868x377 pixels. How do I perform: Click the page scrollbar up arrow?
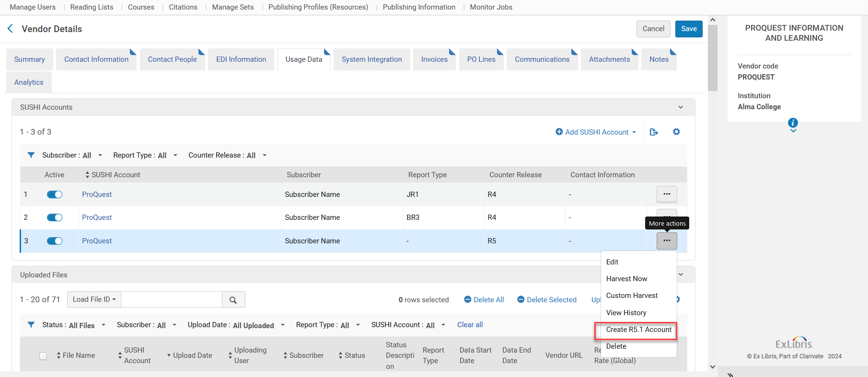coord(713,20)
